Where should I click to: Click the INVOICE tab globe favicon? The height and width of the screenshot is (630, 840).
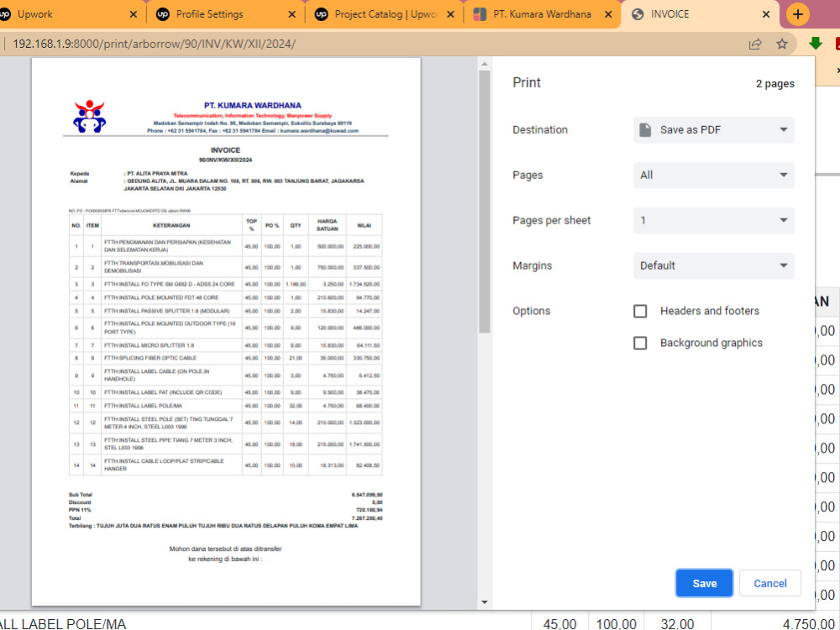[638, 14]
